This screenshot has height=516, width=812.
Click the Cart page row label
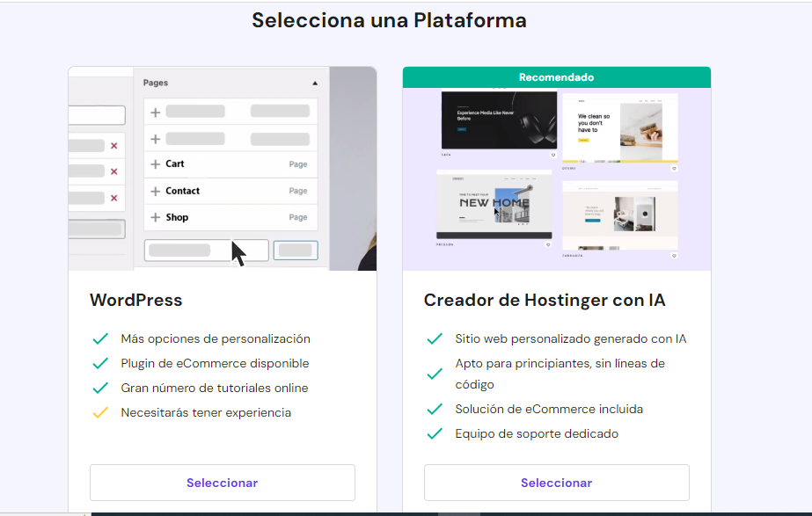174,164
